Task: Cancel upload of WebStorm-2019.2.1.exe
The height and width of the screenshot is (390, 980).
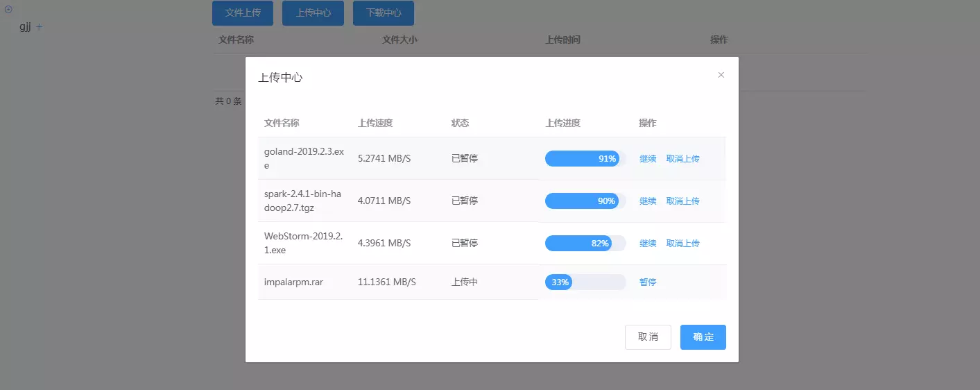Action: (682, 244)
